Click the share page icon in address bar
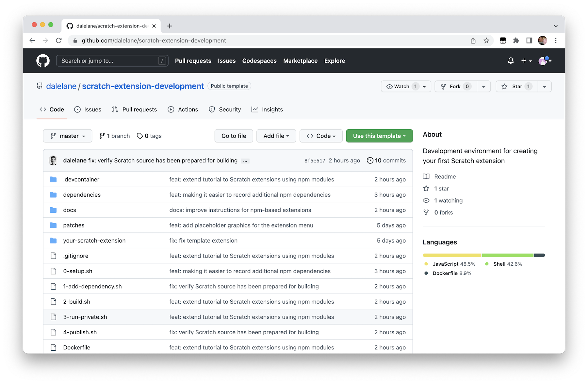The width and height of the screenshot is (588, 384). [x=473, y=41]
